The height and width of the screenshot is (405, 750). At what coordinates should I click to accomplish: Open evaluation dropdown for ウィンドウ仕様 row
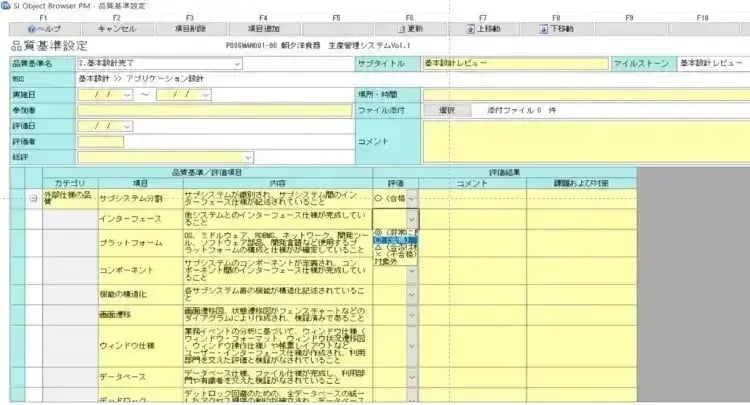(x=412, y=345)
